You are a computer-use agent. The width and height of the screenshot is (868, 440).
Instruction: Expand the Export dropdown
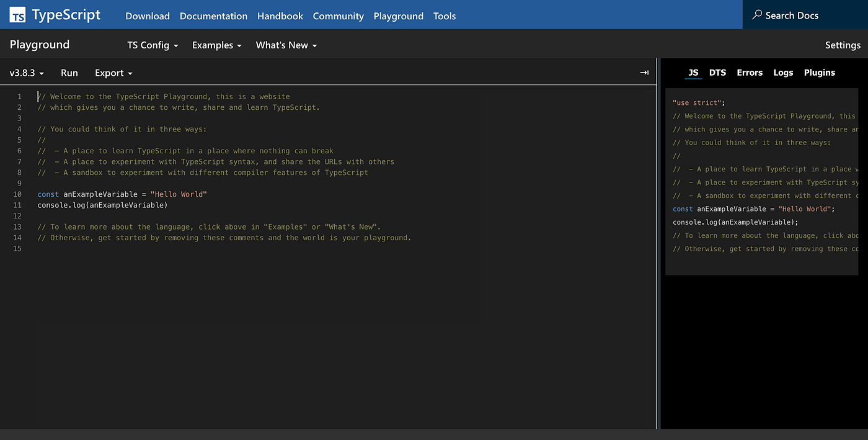point(113,73)
